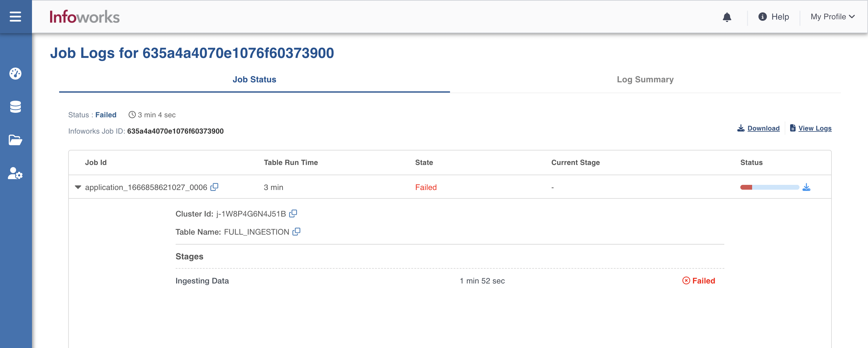Viewport: 868px width, 348px height.
Task: Copy the application job ID
Action: click(x=214, y=187)
